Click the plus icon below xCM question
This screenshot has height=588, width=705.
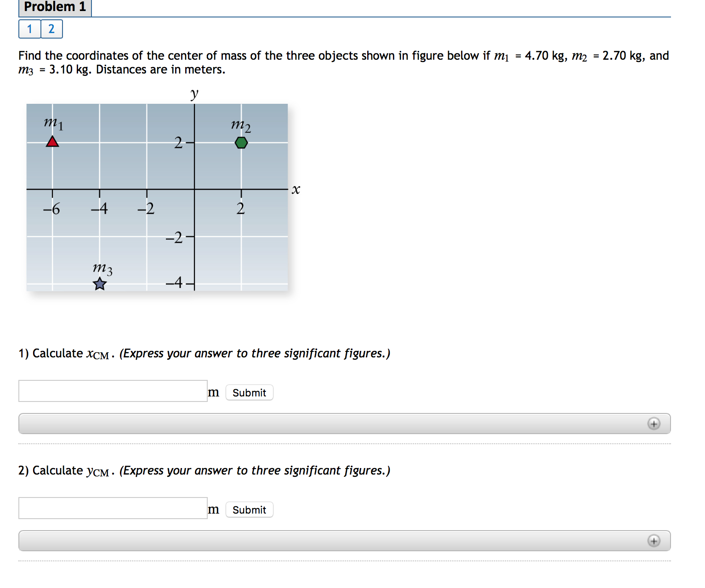tap(654, 424)
